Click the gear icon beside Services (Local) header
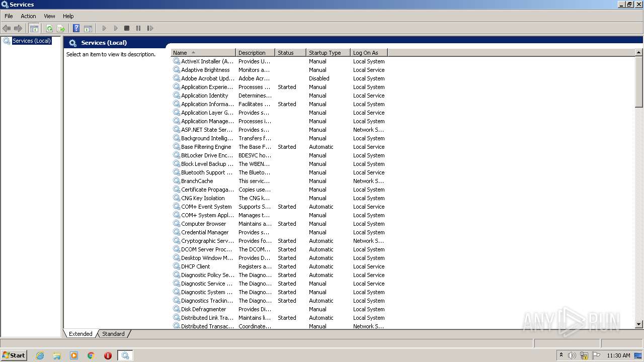This screenshot has width=644, height=362. click(73, 43)
